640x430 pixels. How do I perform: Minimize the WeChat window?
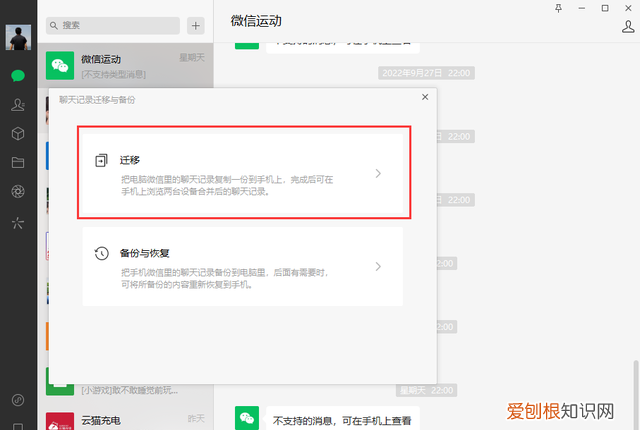coord(582,8)
